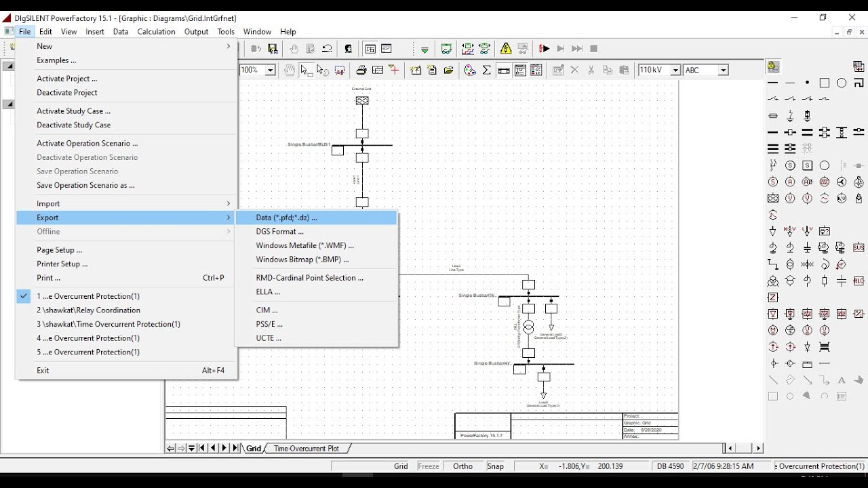The height and width of the screenshot is (488, 868).
Task: Open recent project '2 \shawkat\Relay Coordination'
Action: click(x=127, y=310)
